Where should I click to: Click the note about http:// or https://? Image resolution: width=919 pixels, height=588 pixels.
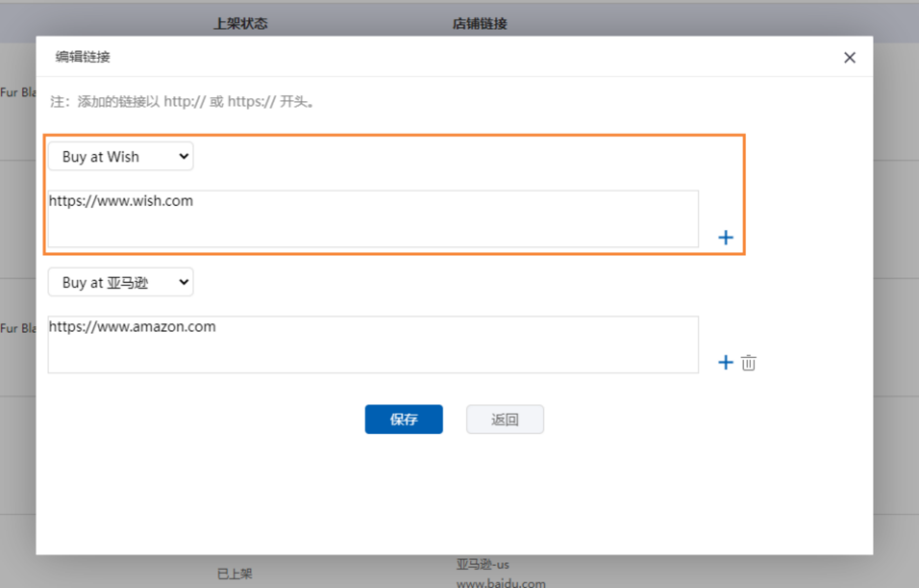[x=182, y=102]
